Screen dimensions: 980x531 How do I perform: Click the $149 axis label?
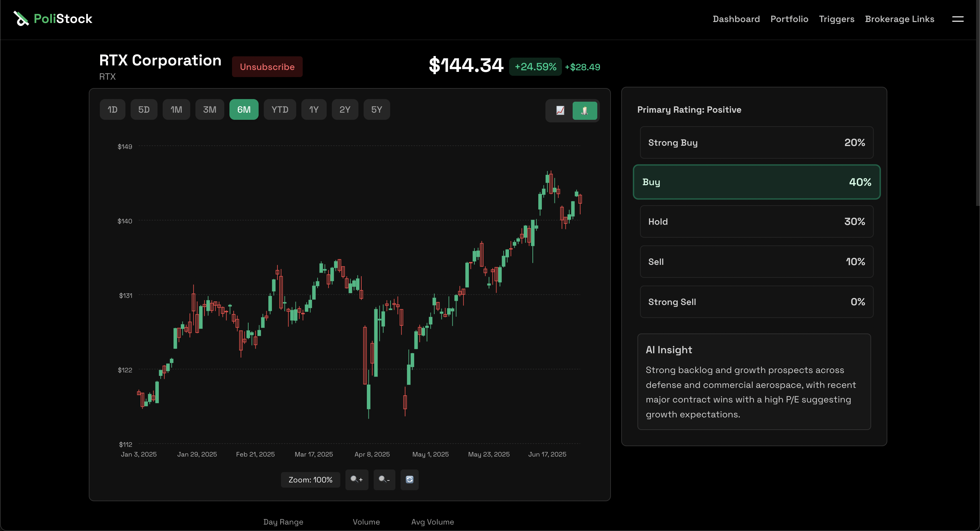click(125, 146)
